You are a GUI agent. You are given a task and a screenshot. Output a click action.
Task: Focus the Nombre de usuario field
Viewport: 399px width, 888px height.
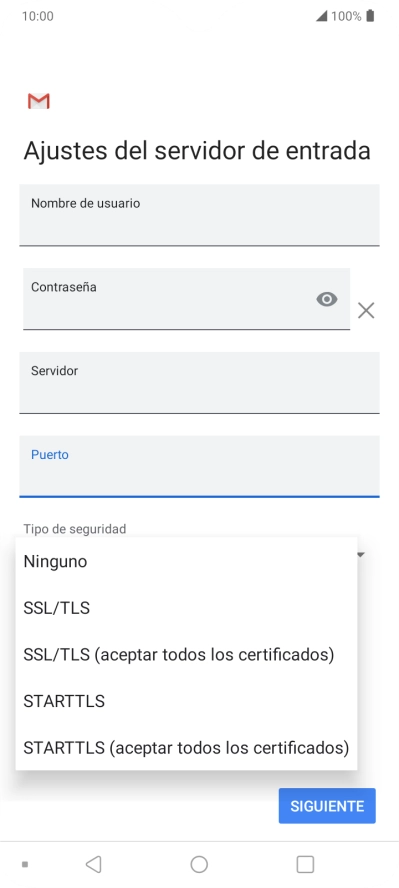(199, 215)
